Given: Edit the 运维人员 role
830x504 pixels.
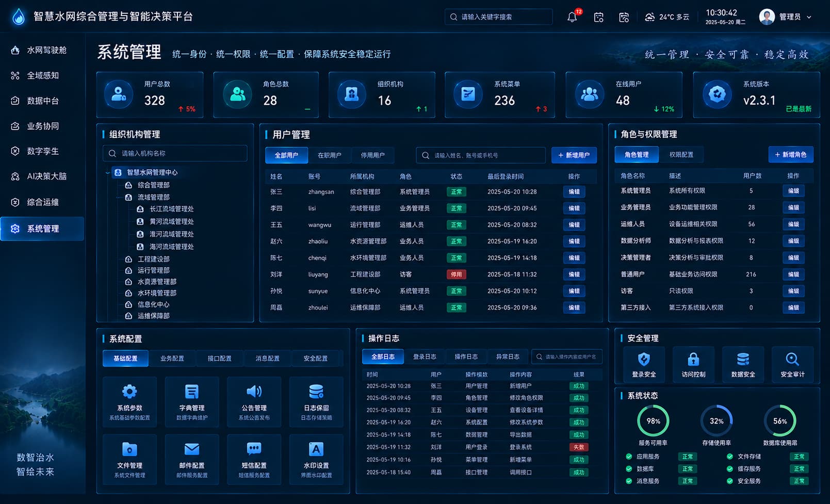Looking at the screenshot, I should click(793, 224).
